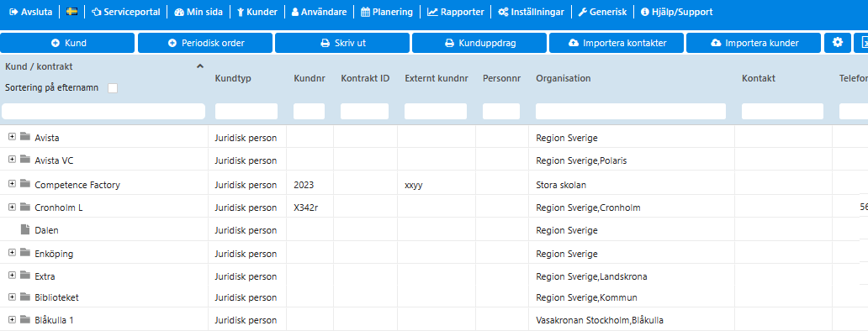Click the Kund add button
868x331 pixels.
point(67,43)
